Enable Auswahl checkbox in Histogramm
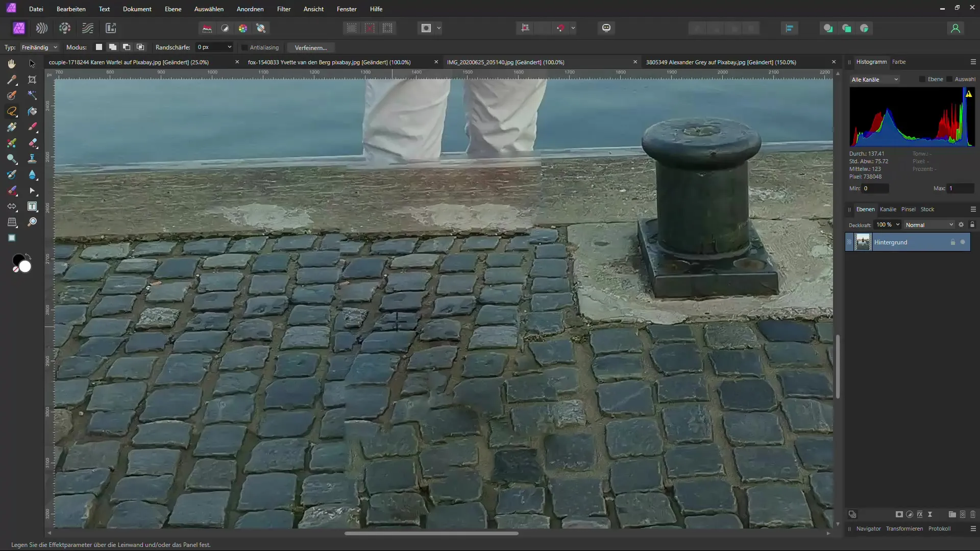Screen dimensions: 980x551 tap(949, 79)
